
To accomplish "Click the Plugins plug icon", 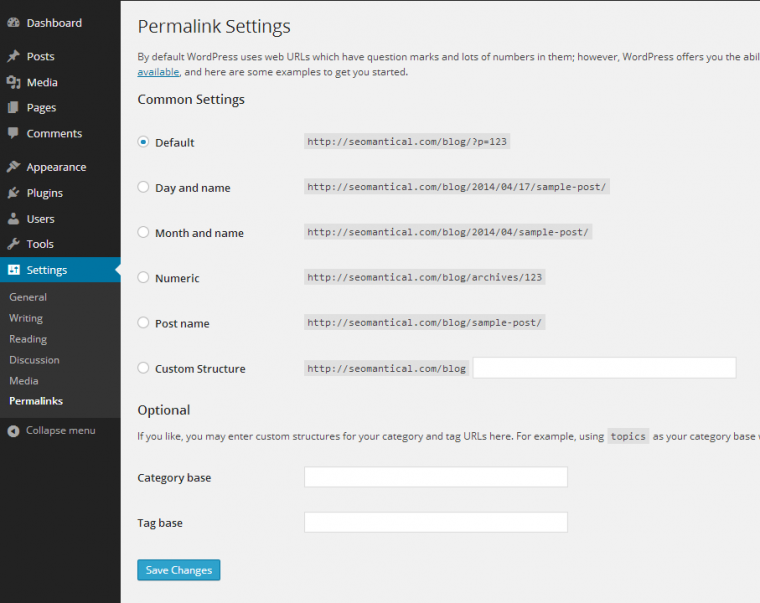I will (14, 193).
